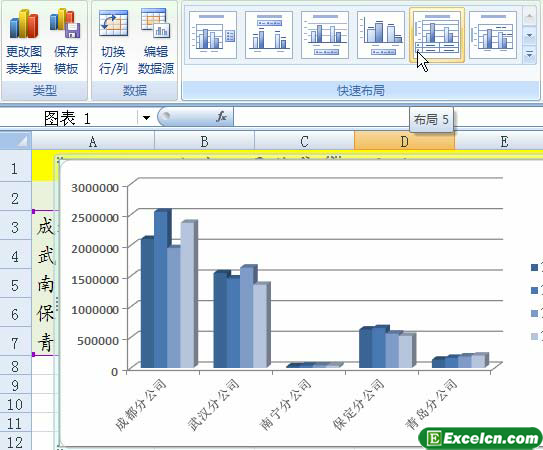Pick the sixth quick layout thumbnail

(493, 35)
